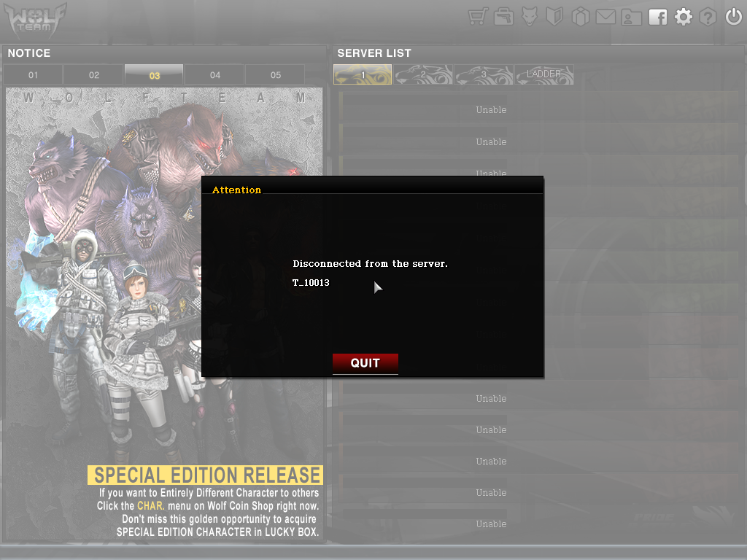Switch to notice tab 04
This screenshot has width=747, height=560.
pyautogui.click(x=215, y=75)
